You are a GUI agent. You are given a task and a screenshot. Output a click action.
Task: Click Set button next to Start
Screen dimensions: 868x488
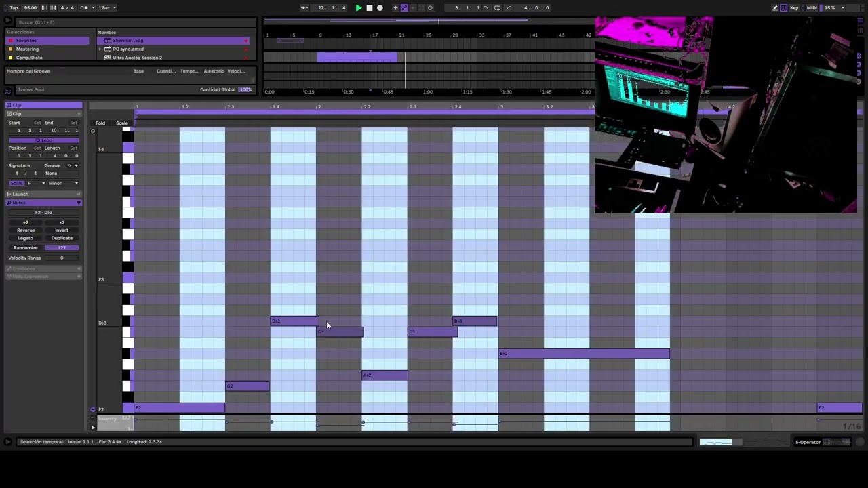point(37,123)
